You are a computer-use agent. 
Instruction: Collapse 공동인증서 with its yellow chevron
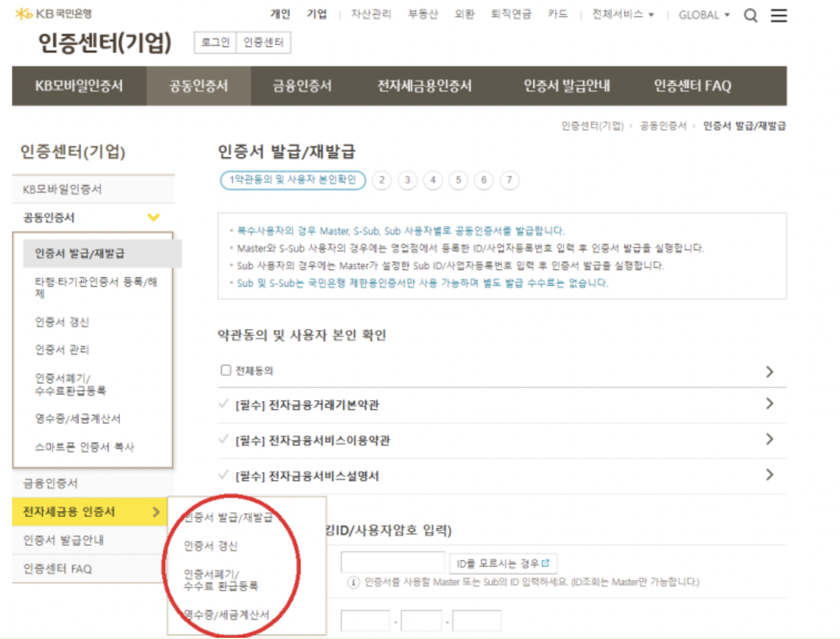[x=154, y=217]
